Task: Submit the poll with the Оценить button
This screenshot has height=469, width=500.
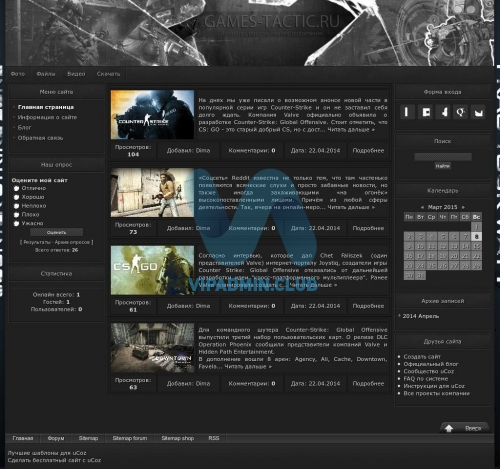Action: tap(56, 232)
